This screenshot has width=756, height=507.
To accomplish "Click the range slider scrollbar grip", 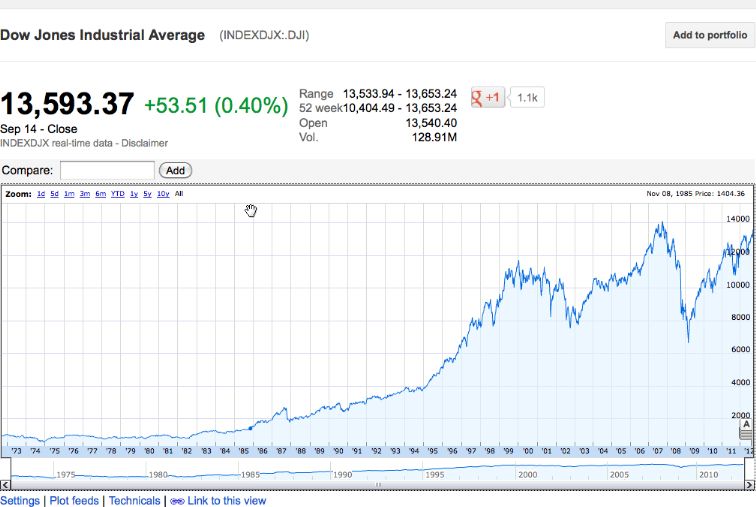I will [378, 485].
